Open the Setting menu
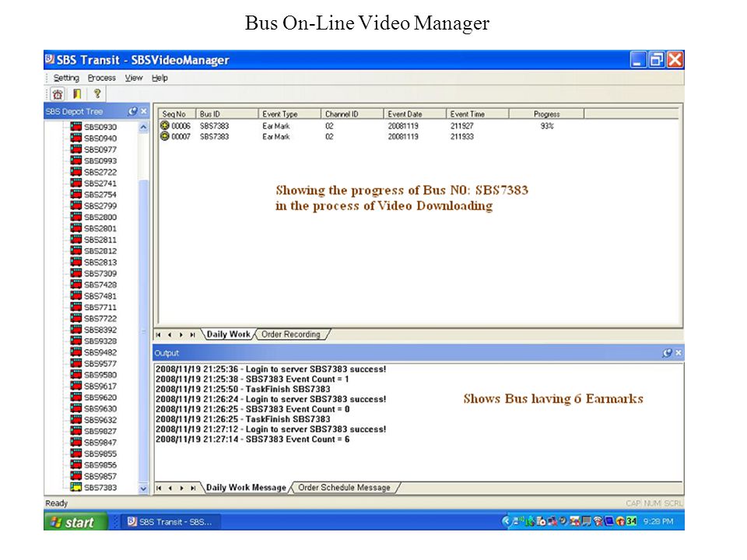 (x=66, y=78)
